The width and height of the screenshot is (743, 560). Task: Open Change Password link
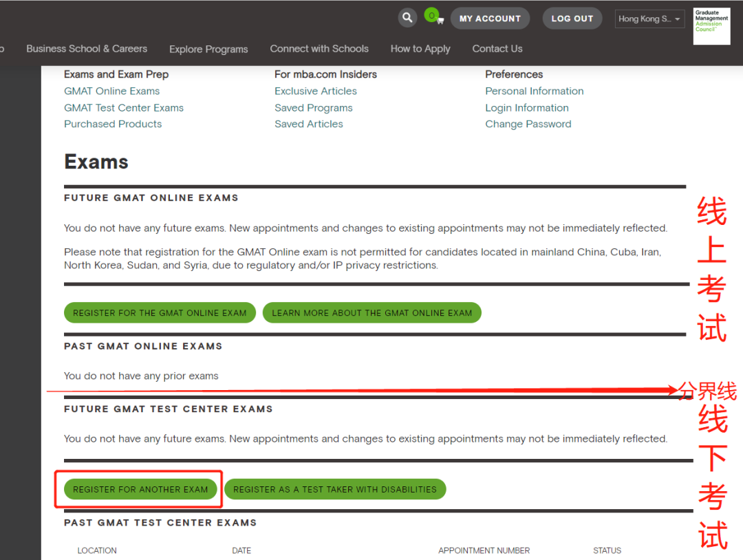(x=528, y=124)
